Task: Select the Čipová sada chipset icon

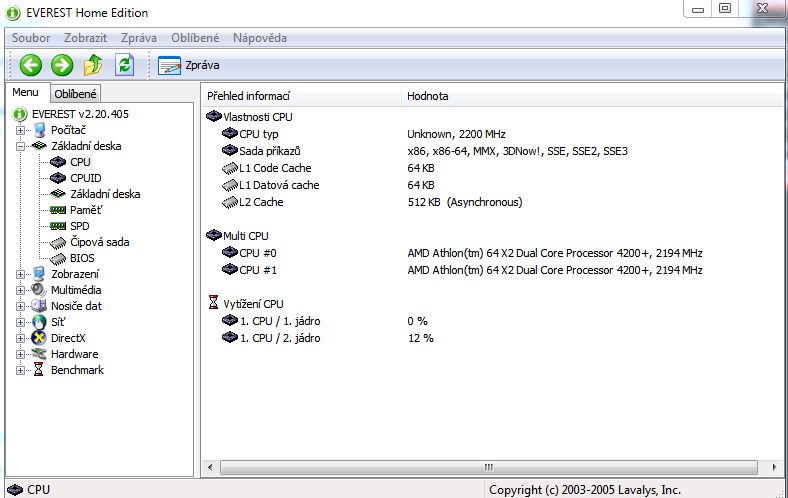Action: [58, 243]
